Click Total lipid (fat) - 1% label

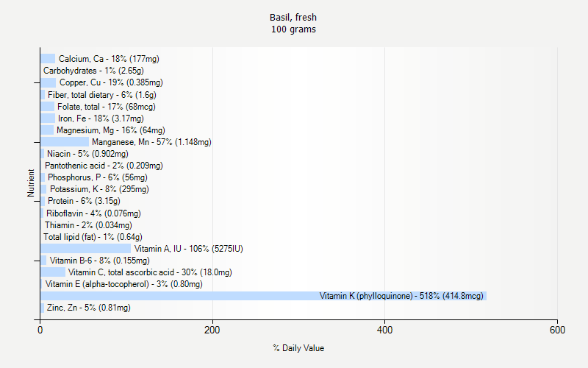93,237
